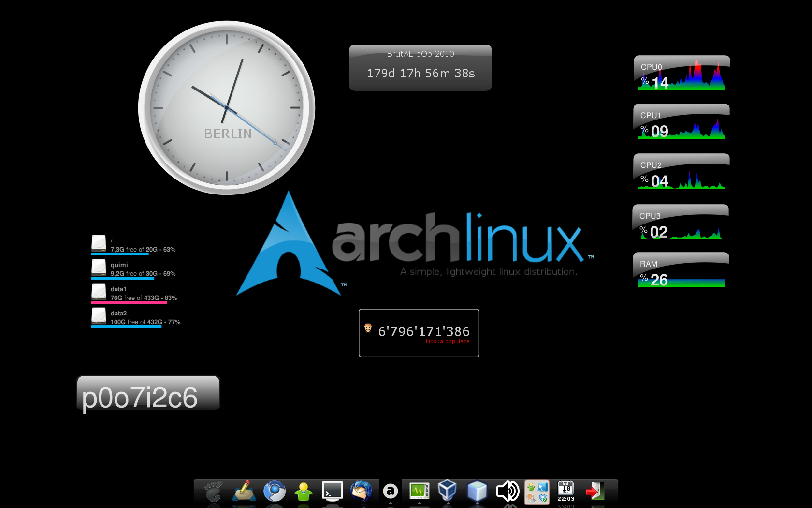Launch Thunderbird mail from the dock
Screen dimensions: 812x508
(361, 492)
